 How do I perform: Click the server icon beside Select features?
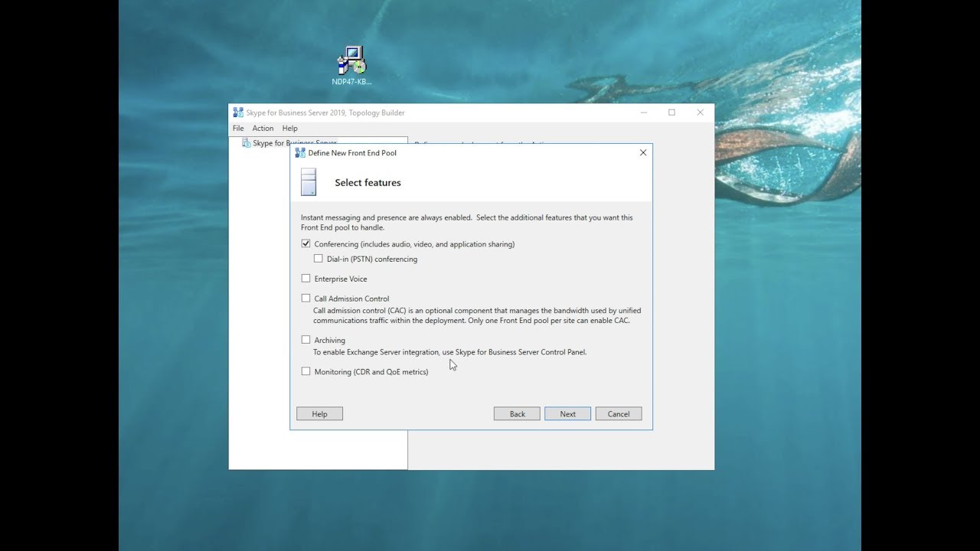pyautogui.click(x=309, y=182)
